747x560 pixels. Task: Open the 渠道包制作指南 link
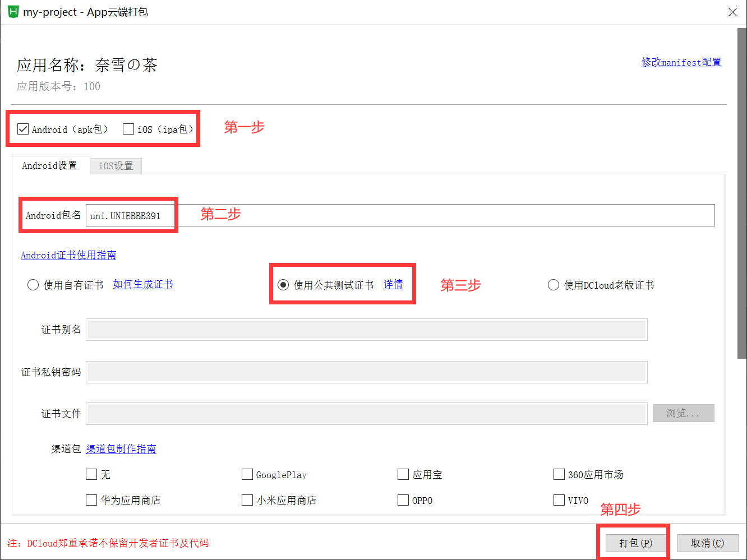click(x=121, y=449)
